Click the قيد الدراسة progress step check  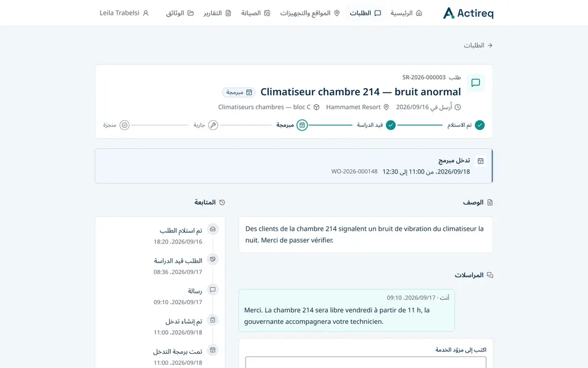[x=391, y=125]
